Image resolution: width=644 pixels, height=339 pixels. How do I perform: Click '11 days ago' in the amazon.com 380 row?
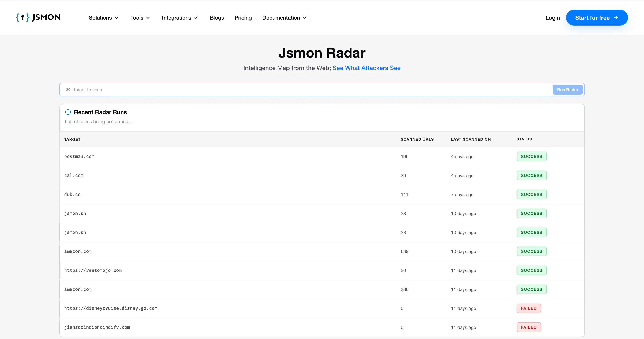[464, 289]
